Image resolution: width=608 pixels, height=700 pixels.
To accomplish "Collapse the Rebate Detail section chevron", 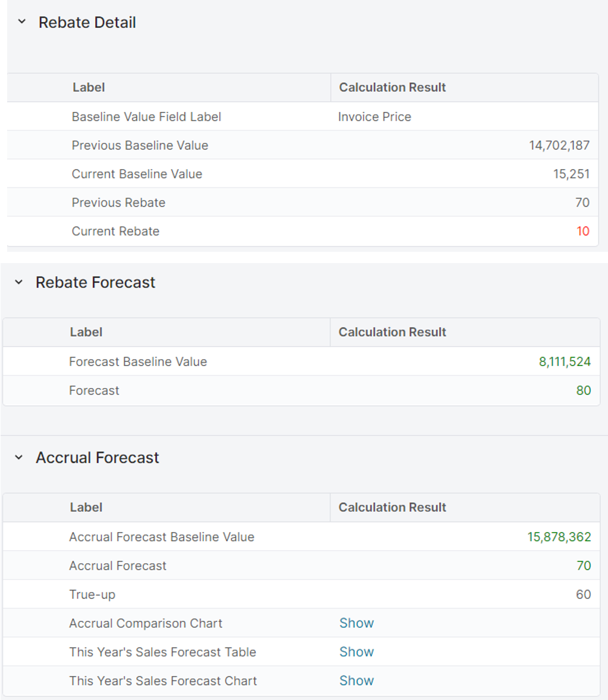I will (x=22, y=23).
